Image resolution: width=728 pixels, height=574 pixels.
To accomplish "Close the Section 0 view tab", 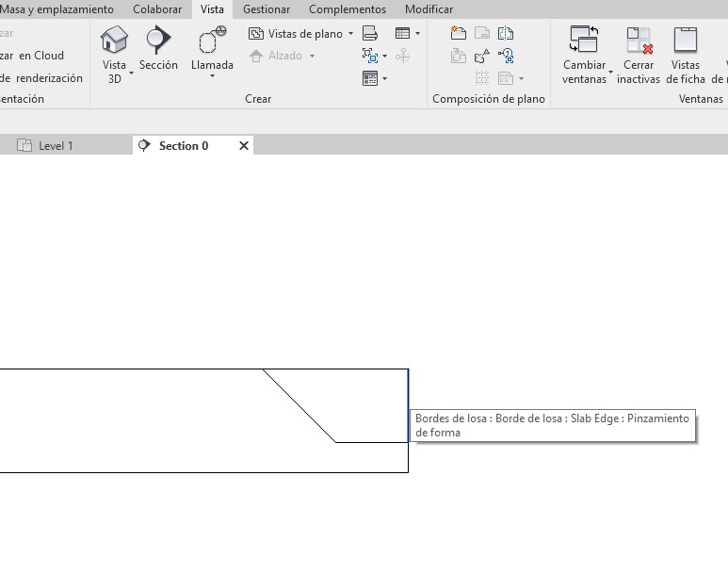I will point(244,146).
